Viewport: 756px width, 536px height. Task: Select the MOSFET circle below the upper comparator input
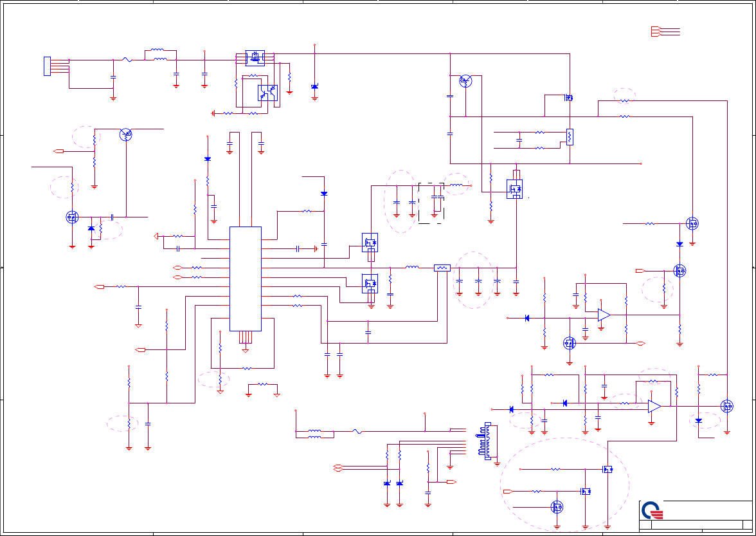pyautogui.click(x=570, y=343)
